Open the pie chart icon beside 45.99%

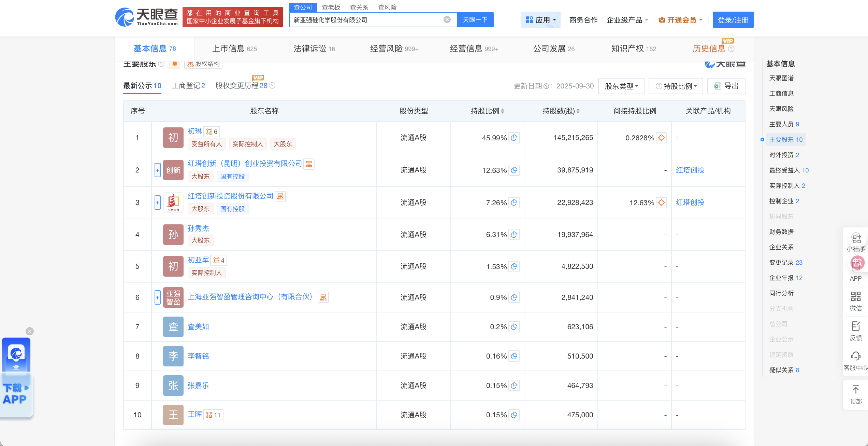click(514, 138)
